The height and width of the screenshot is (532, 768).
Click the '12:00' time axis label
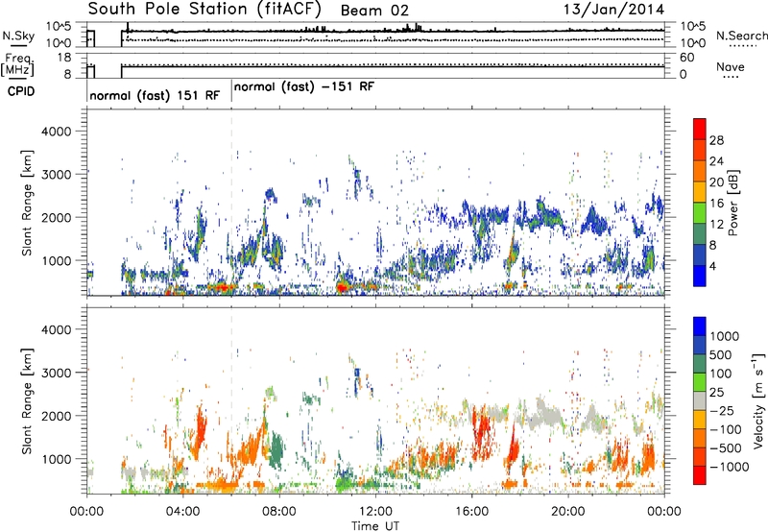coord(375,512)
